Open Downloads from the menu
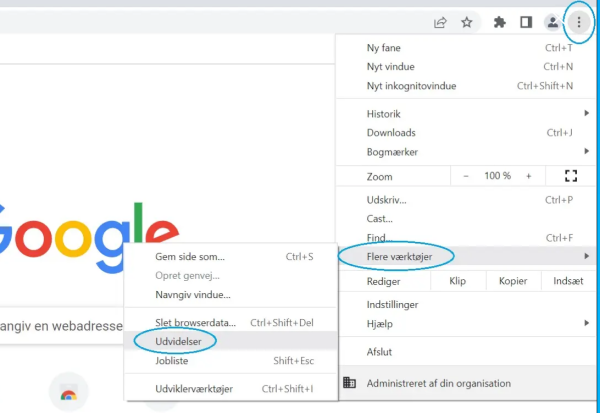 tap(466, 132)
